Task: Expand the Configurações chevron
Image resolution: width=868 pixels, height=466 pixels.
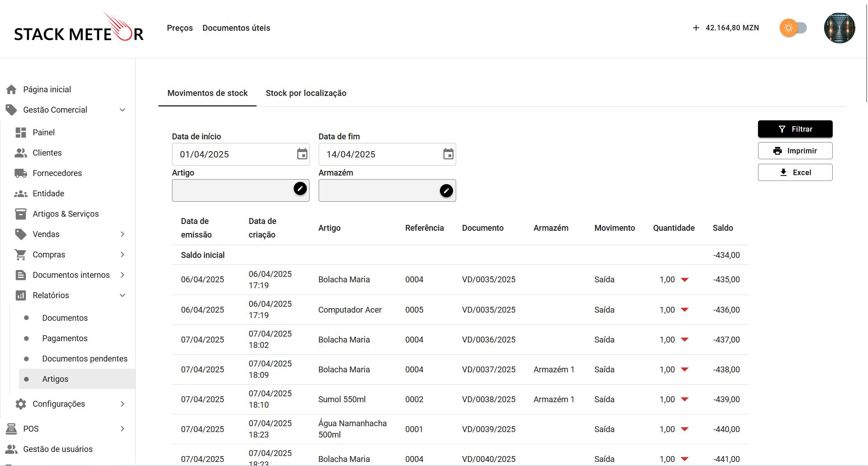Action: click(x=122, y=404)
